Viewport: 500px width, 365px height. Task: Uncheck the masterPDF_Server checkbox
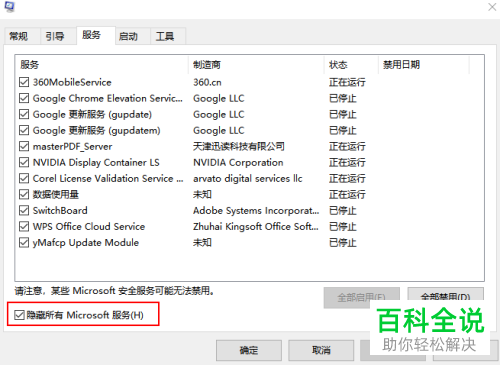pyautogui.click(x=24, y=146)
